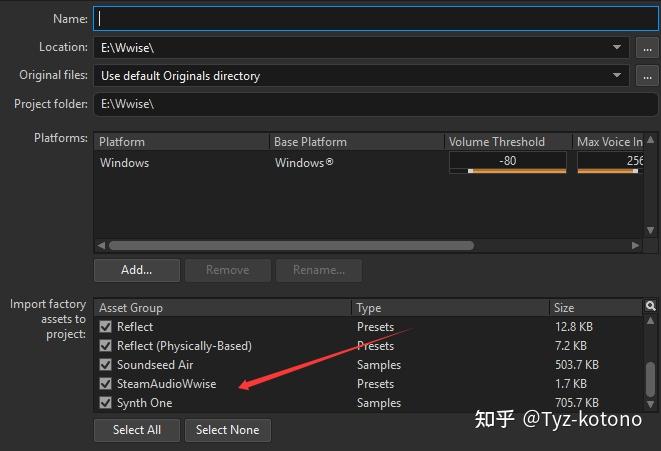The height and width of the screenshot is (451, 661).
Task: Click the 12.8 KB size value
Action: [x=574, y=327]
